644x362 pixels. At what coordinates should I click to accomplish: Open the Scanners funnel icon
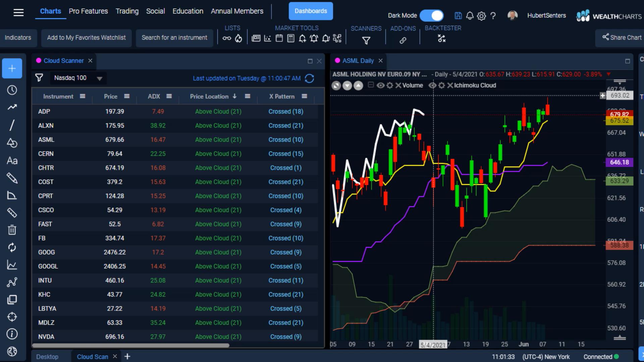[x=366, y=41]
